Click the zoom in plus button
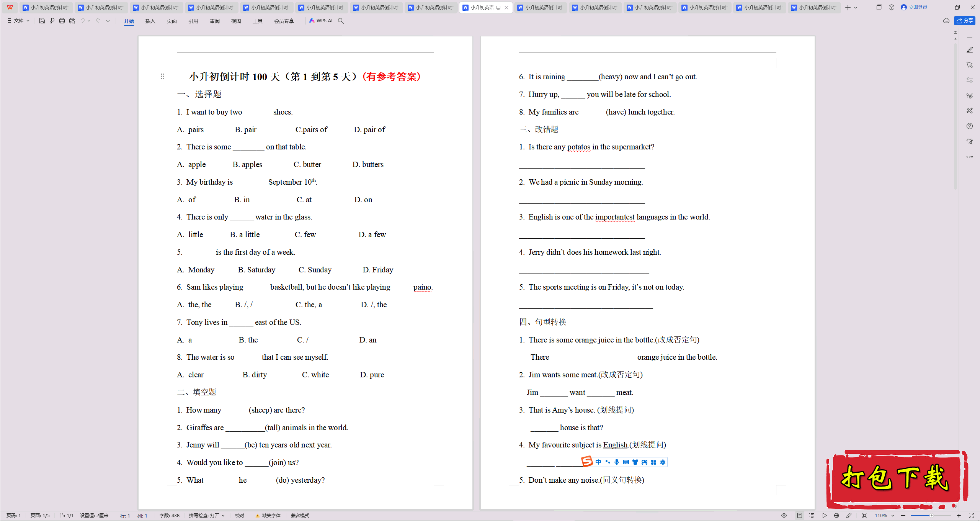The width and height of the screenshot is (980, 521). 959,516
